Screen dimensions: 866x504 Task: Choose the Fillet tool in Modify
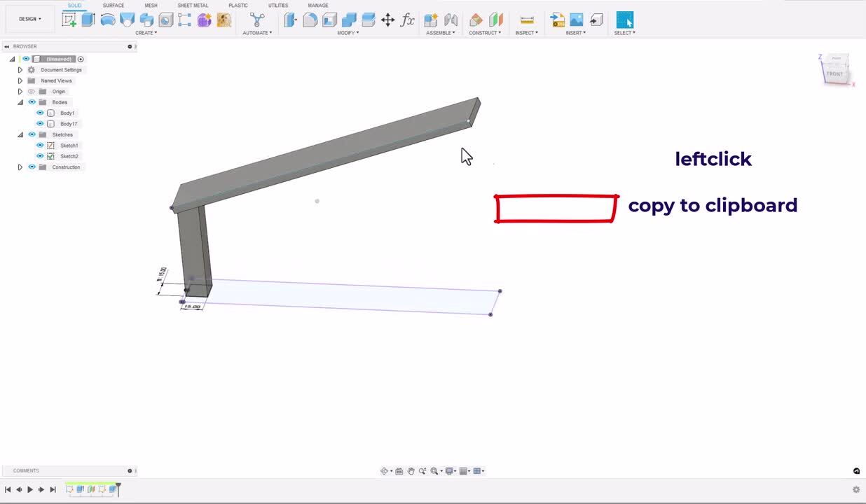(310, 20)
